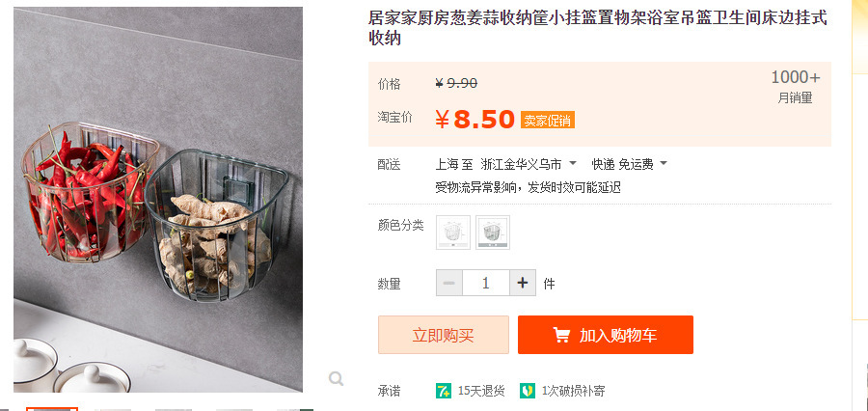Increase quantity with the plus button

[x=523, y=283]
